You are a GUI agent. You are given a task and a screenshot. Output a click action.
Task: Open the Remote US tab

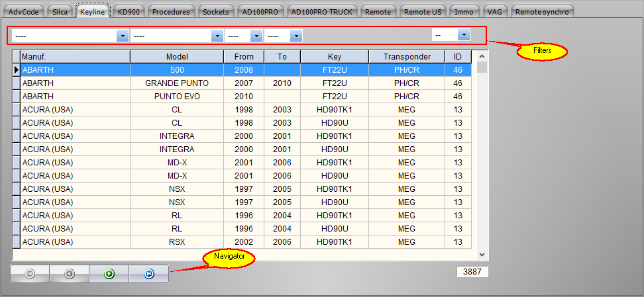pos(423,11)
